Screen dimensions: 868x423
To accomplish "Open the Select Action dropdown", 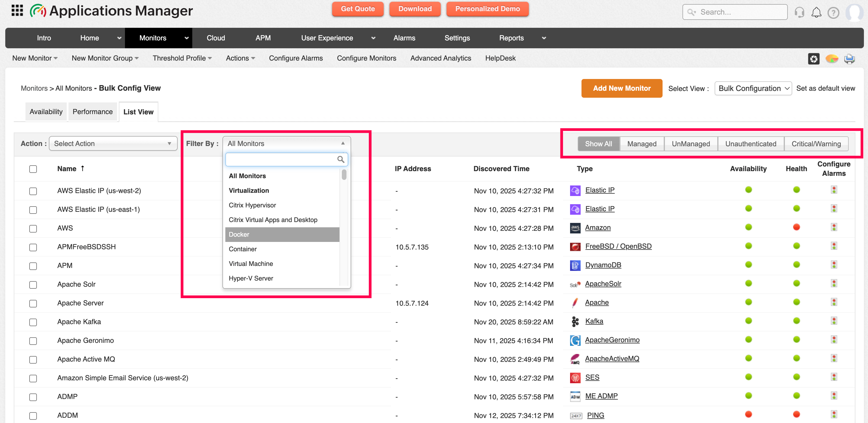I will [x=113, y=143].
